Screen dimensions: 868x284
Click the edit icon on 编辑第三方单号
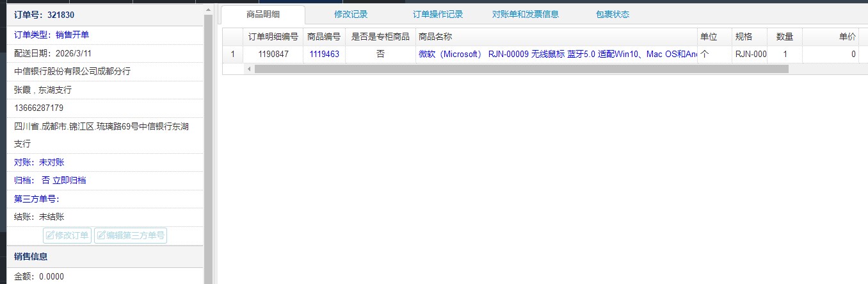tap(100, 235)
